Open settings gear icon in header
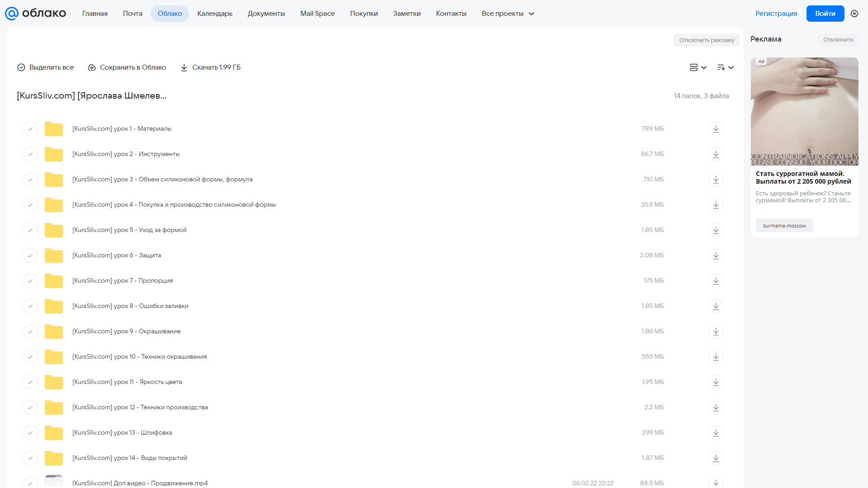This screenshot has width=868, height=488. 854,14
